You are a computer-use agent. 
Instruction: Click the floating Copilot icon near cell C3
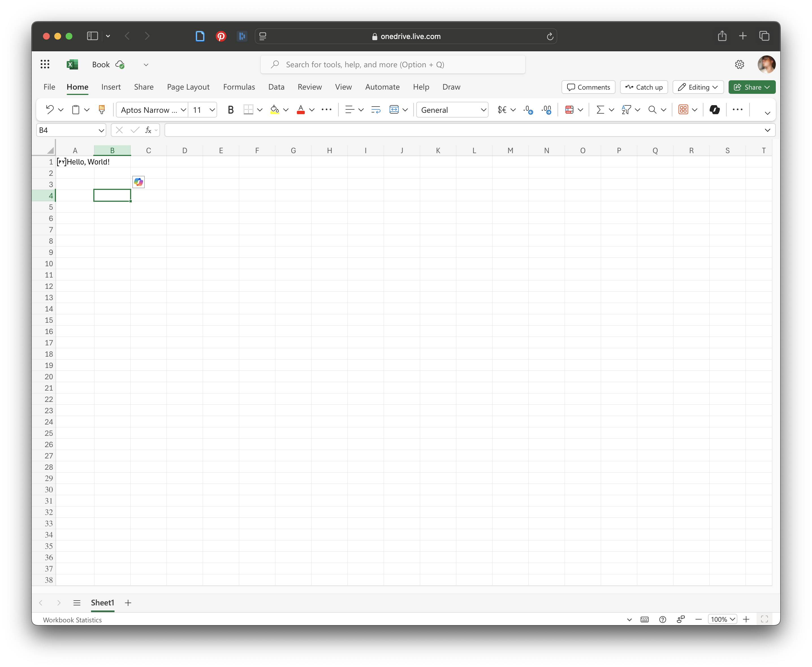pyautogui.click(x=138, y=182)
